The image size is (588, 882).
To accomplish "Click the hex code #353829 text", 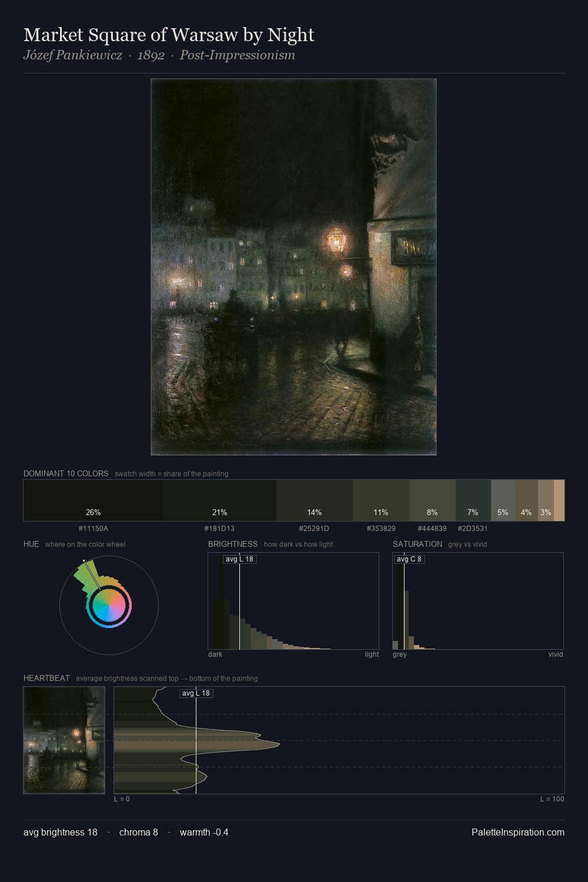I will click(381, 529).
